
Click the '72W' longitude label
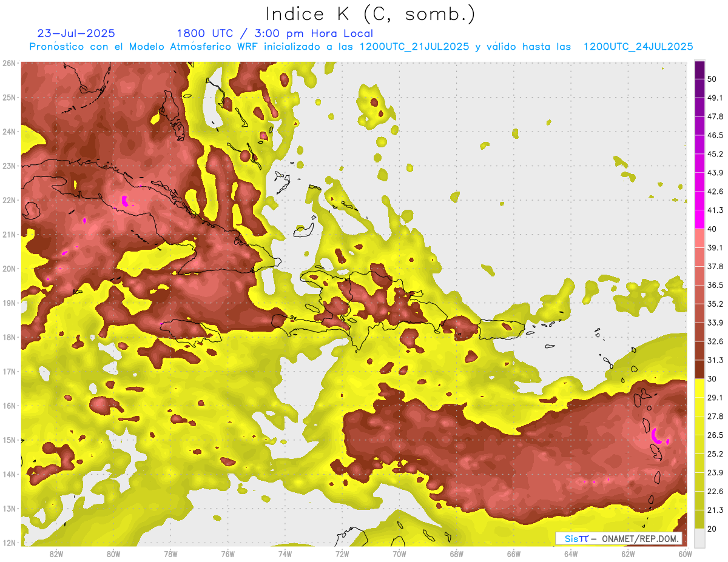(342, 554)
